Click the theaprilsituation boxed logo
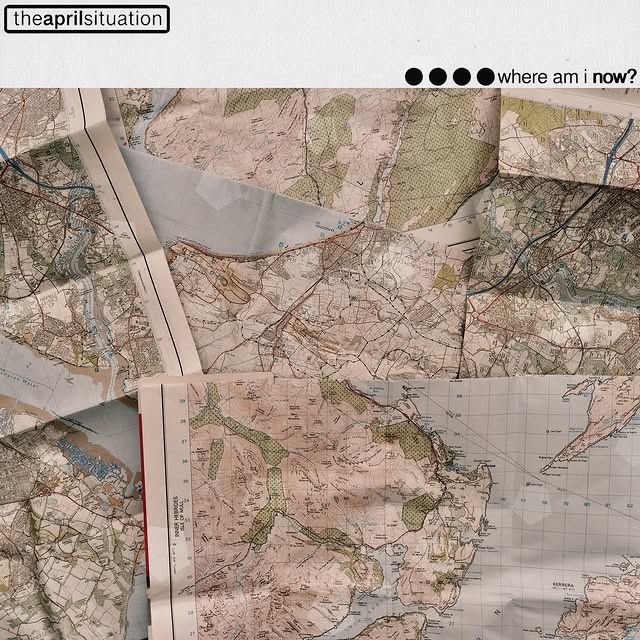The height and width of the screenshot is (640, 640). click(87, 19)
